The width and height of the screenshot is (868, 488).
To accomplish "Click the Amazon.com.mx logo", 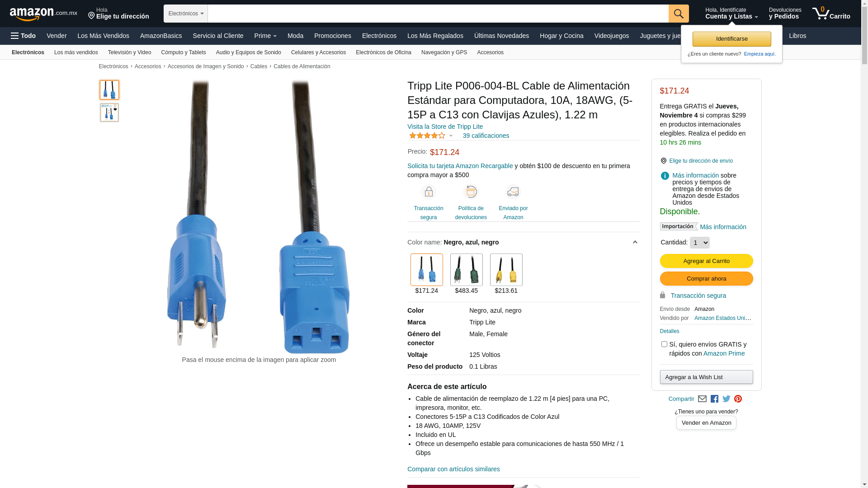I will coord(43,14).
